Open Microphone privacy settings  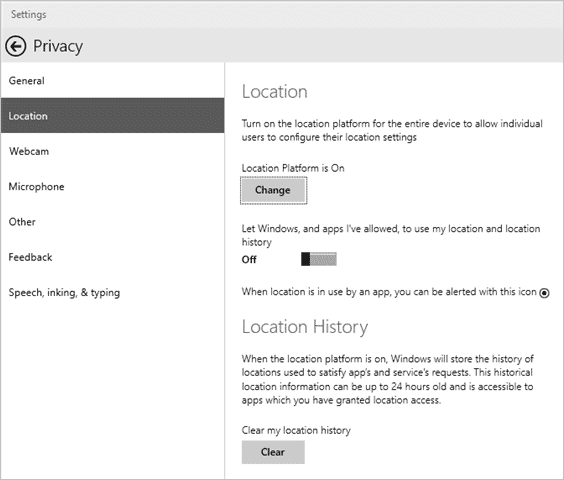click(113, 186)
